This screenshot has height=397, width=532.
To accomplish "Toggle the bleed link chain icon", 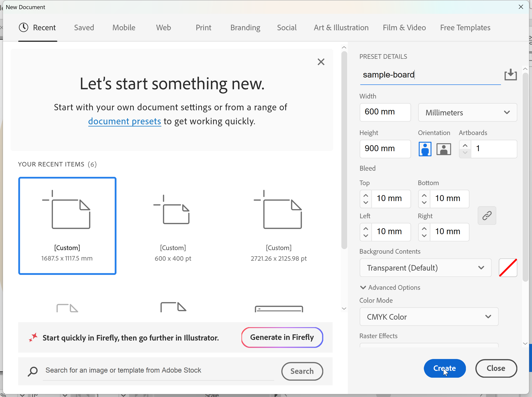I will 487,215.
